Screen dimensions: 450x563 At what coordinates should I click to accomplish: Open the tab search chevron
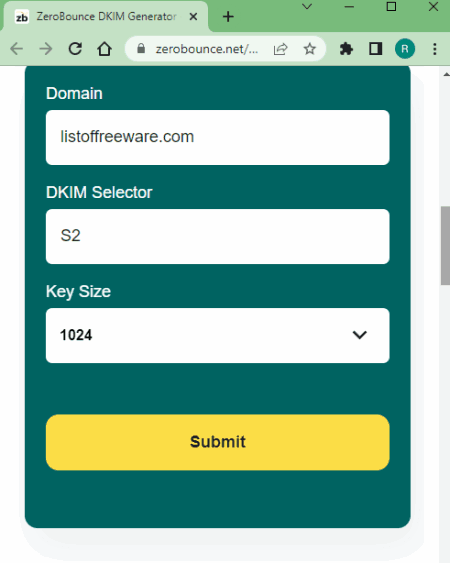[307, 6]
